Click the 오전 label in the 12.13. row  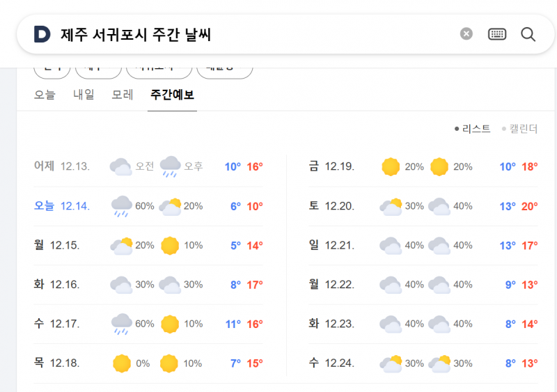pyautogui.click(x=145, y=166)
